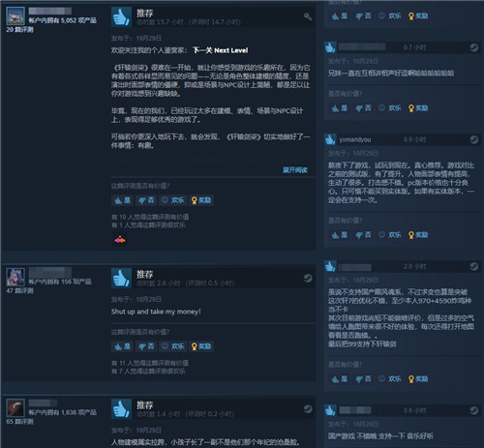Viewport: 484px width, 448px height.
Task: Give 奖励 (Award) to the 2.0-hour review
Action: 418,379
